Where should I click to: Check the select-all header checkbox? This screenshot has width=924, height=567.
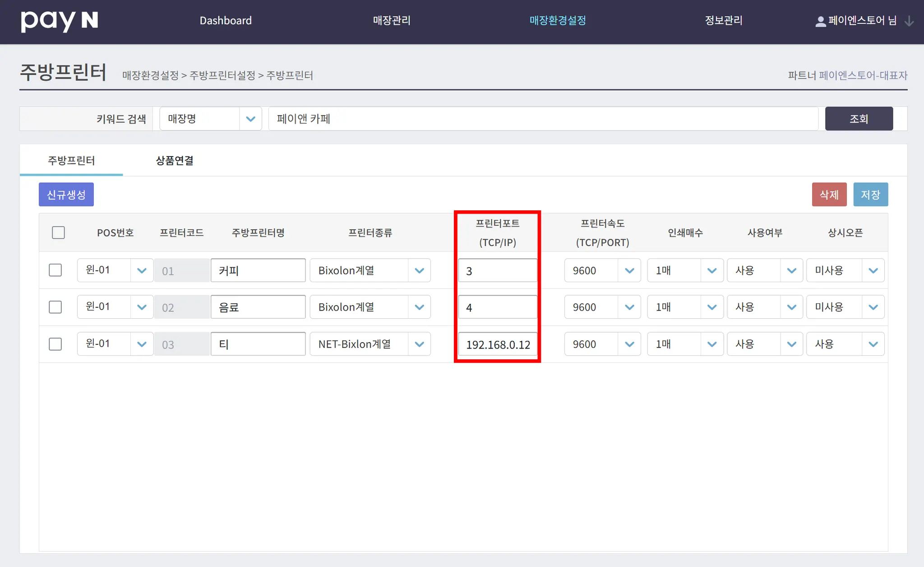(58, 232)
